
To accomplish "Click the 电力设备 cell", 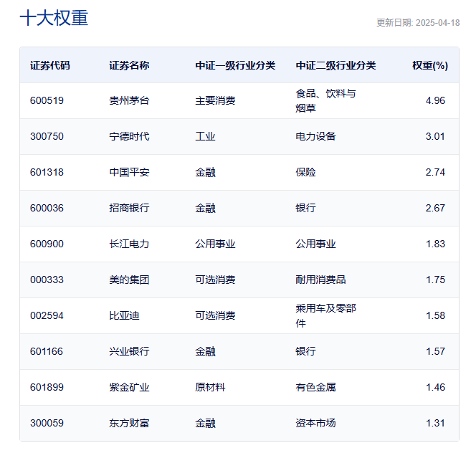I will pyautogui.click(x=315, y=136).
